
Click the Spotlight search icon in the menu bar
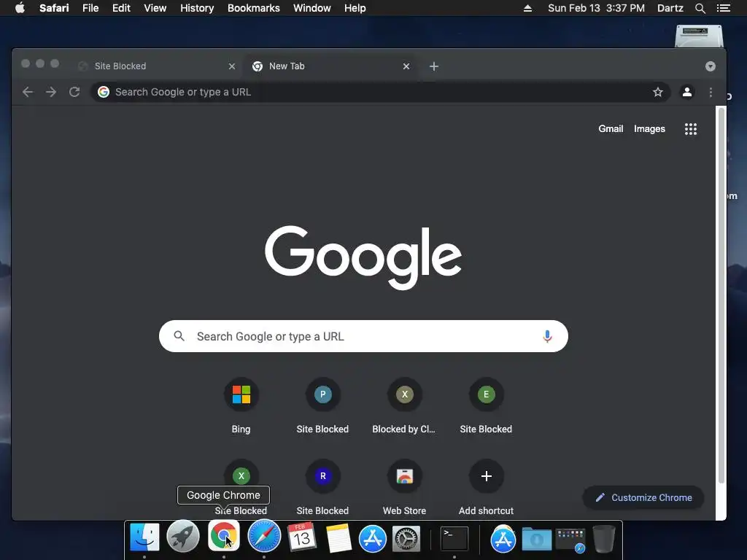(700, 8)
